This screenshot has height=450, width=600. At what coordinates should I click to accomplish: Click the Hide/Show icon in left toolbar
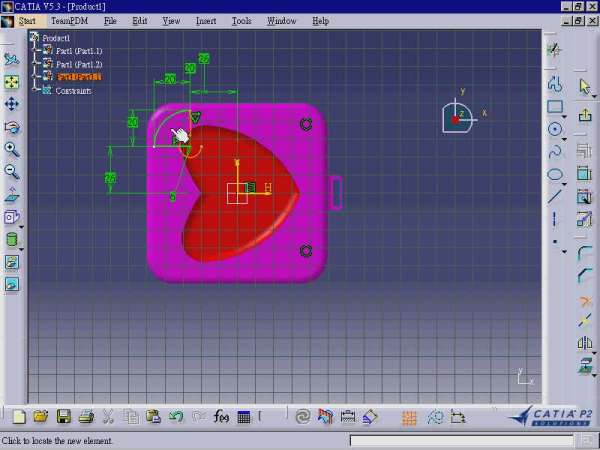(11, 262)
